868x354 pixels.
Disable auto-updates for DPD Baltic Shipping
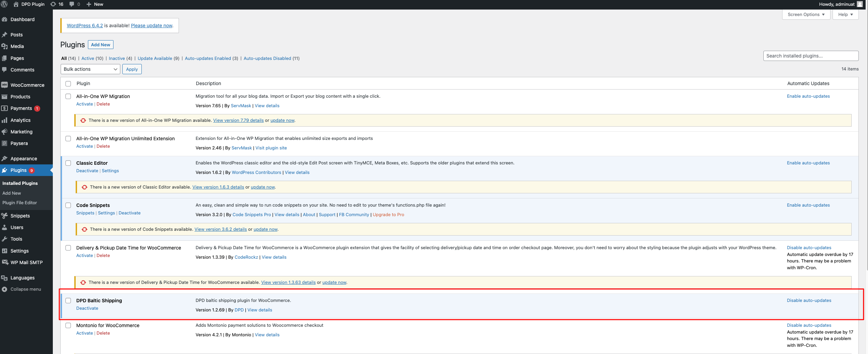[x=809, y=301]
